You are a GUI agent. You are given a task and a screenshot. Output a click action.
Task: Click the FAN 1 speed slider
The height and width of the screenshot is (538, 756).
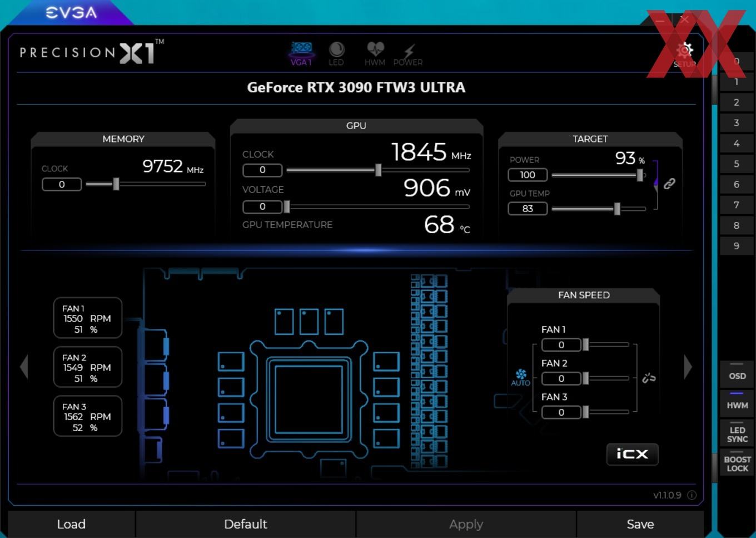click(x=605, y=345)
